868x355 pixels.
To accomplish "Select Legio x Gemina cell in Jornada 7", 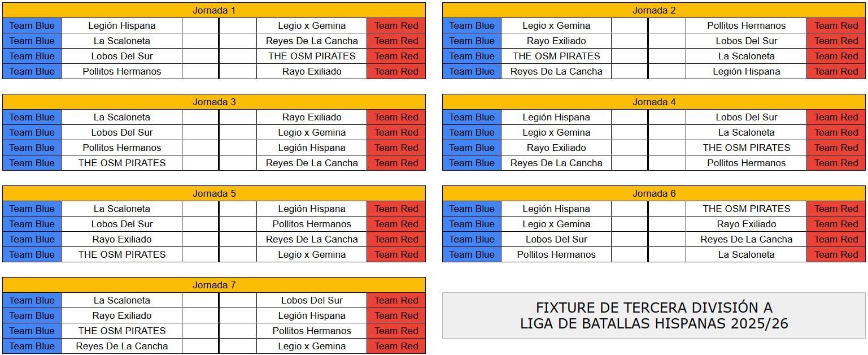I will coord(312,346).
